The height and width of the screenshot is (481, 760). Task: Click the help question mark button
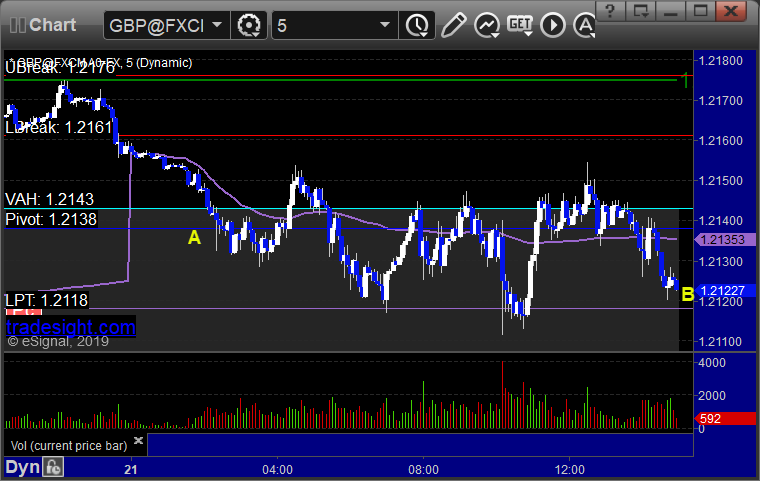610,11
